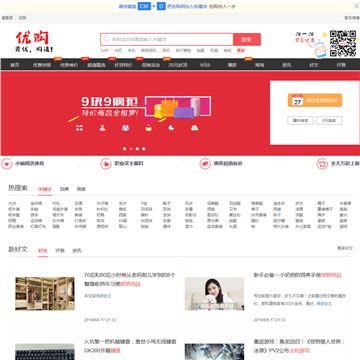Open 超值精选 in the navigation bar
Viewport: 360px width, 360px height.
pos(96,65)
